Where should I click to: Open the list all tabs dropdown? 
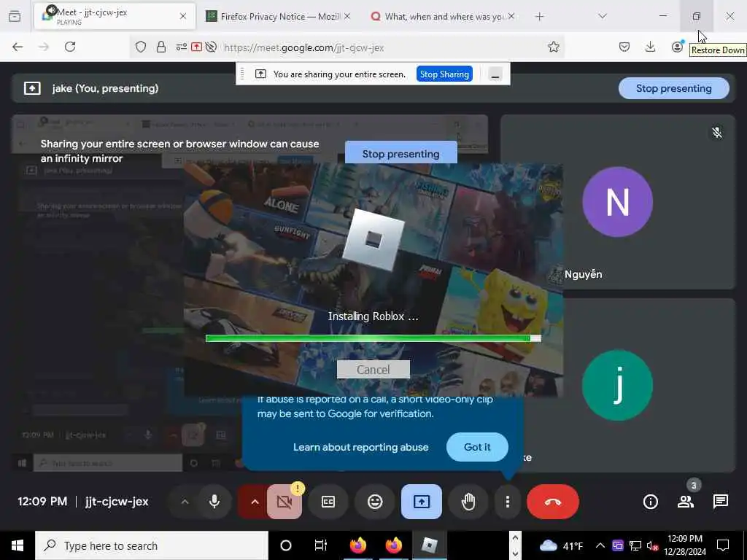pos(603,17)
